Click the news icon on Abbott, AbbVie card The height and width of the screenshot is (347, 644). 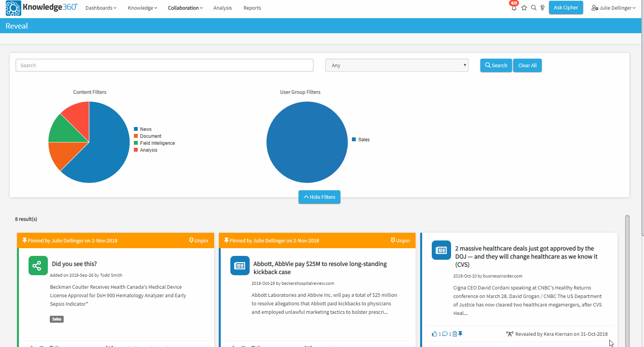pyautogui.click(x=240, y=266)
